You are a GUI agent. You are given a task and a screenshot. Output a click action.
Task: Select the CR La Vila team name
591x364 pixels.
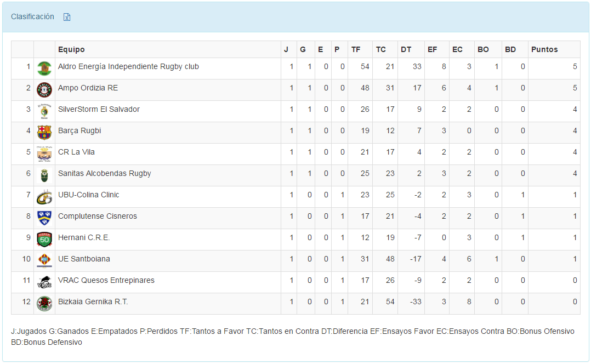(x=76, y=152)
